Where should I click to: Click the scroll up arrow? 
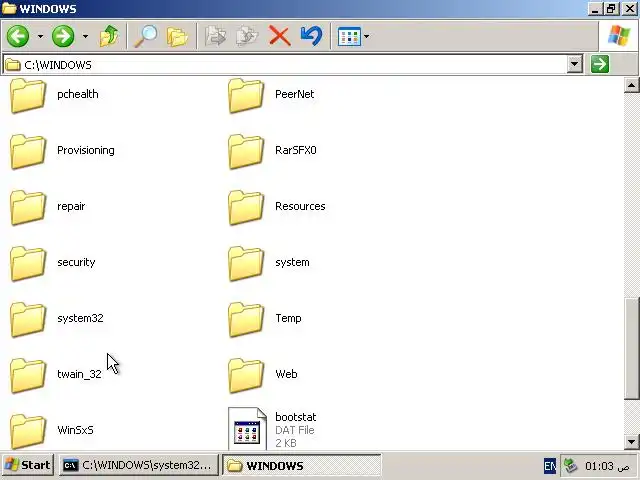click(631, 85)
